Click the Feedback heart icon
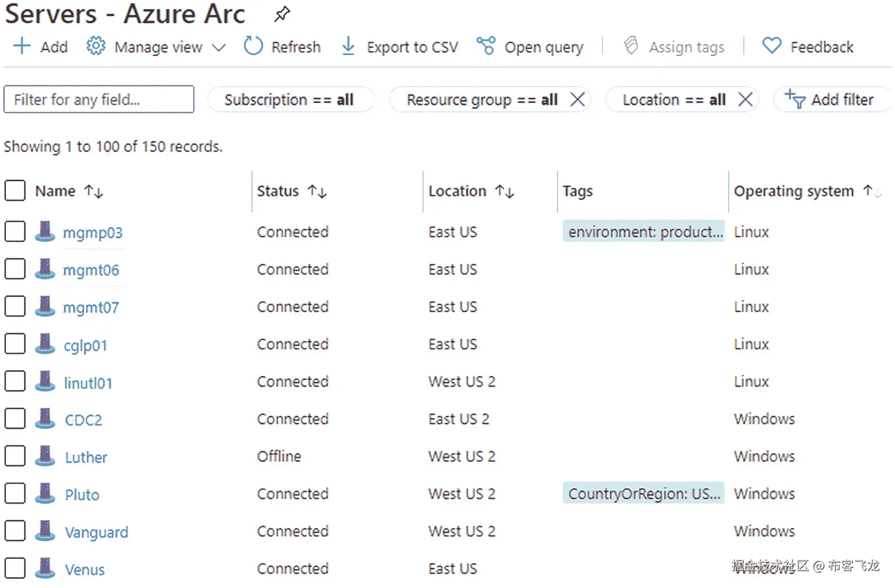The image size is (895, 588). click(x=771, y=46)
